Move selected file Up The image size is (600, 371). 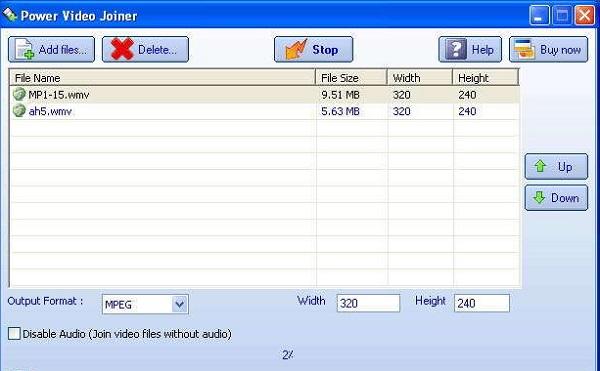click(x=556, y=166)
